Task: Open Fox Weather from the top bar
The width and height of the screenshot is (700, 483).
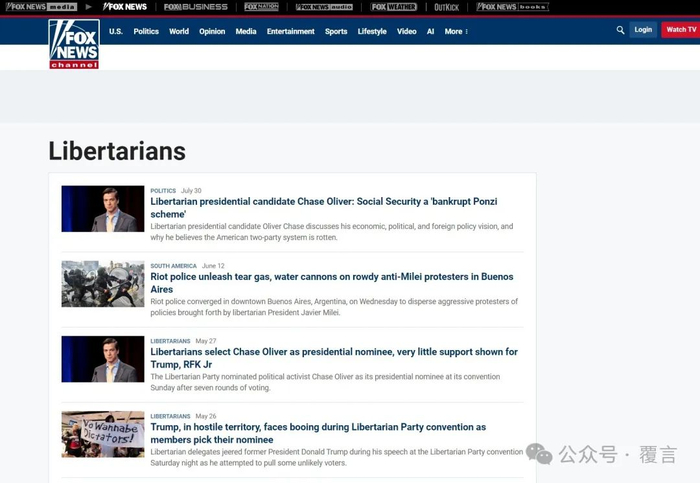Action: tap(394, 7)
